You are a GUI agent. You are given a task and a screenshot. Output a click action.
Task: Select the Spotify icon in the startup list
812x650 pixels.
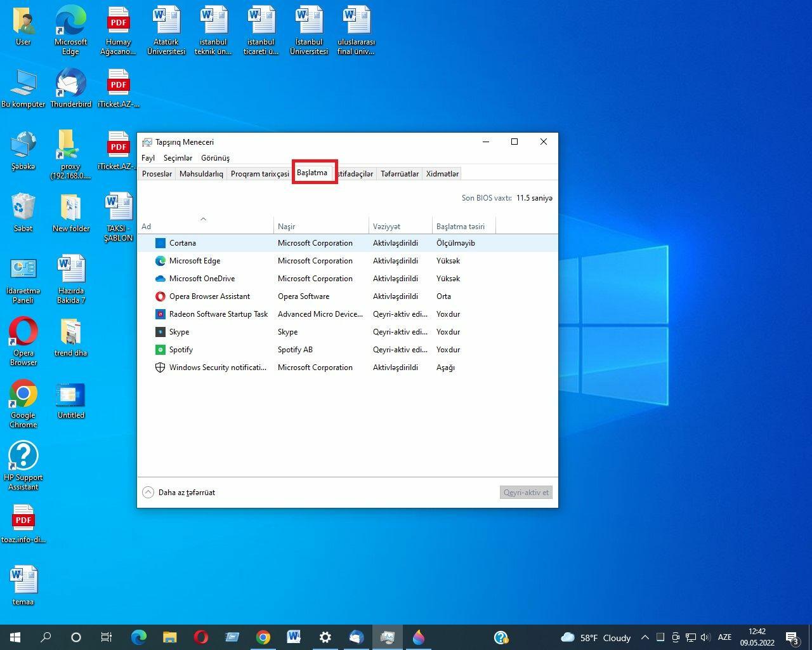pyautogui.click(x=160, y=350)
